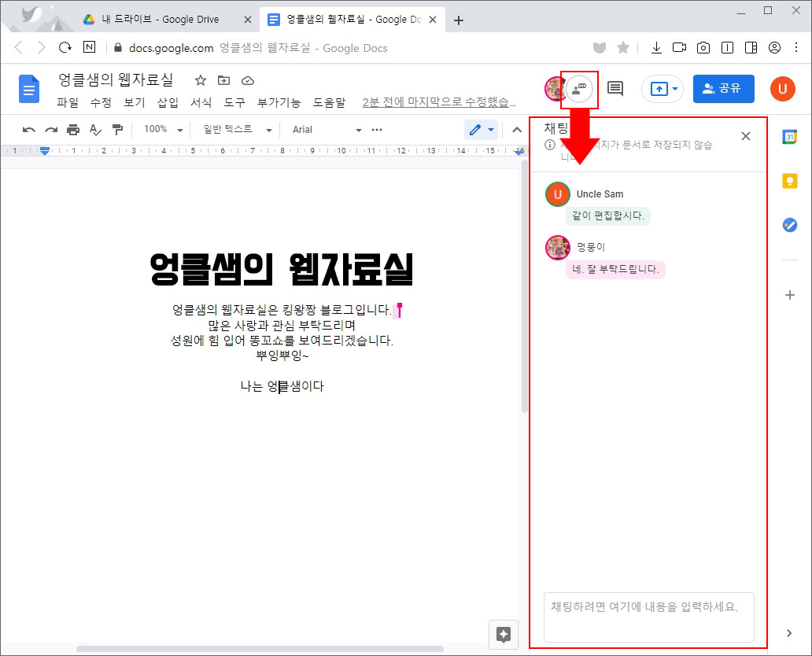812x656 pixels.
Task: Click the 멍뭉이 collaborator avatar in the header
Action: (554, 89)
